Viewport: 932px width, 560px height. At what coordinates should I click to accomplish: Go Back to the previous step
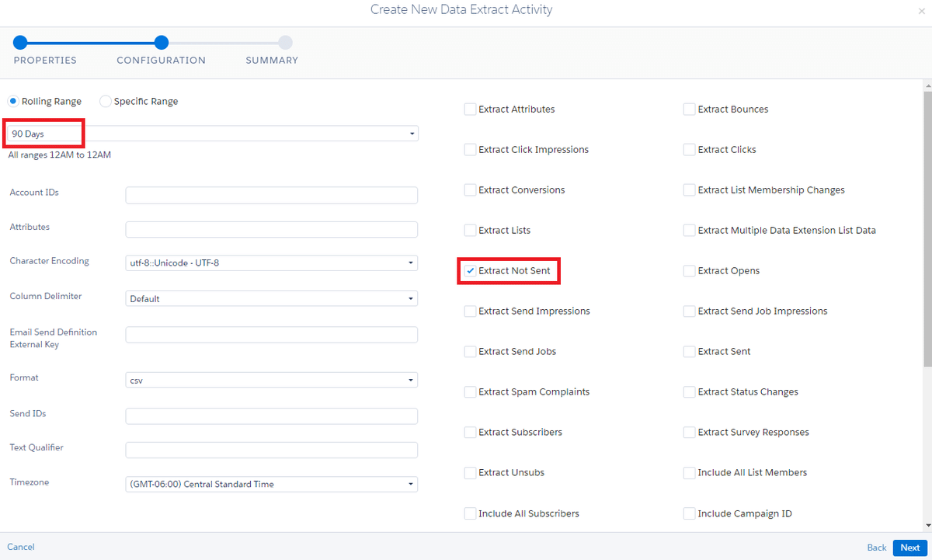coord(876,548)
